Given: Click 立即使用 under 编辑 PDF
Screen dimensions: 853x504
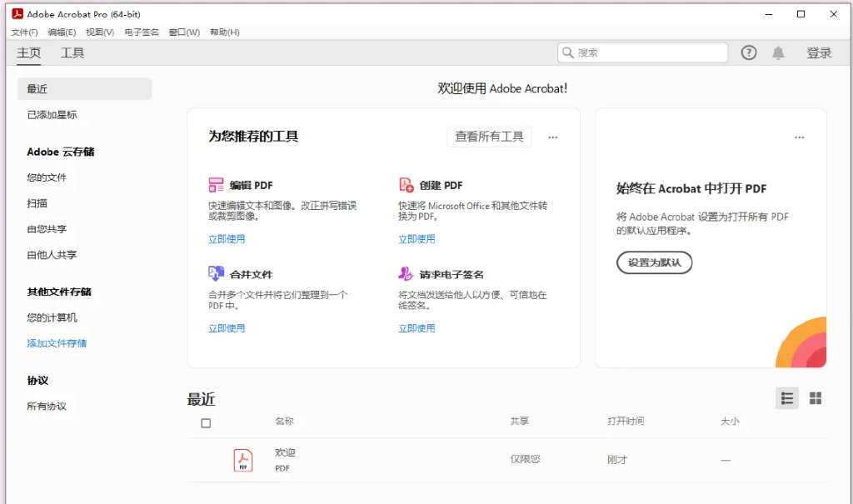Looking at the screenshot, I should [x=226, y=238].
